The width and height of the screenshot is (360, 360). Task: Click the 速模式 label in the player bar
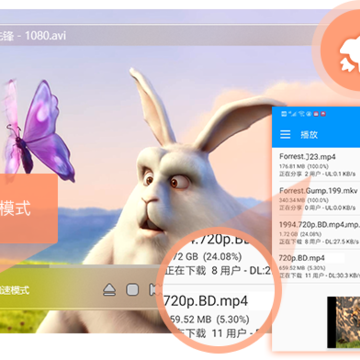tap(15, 290)
